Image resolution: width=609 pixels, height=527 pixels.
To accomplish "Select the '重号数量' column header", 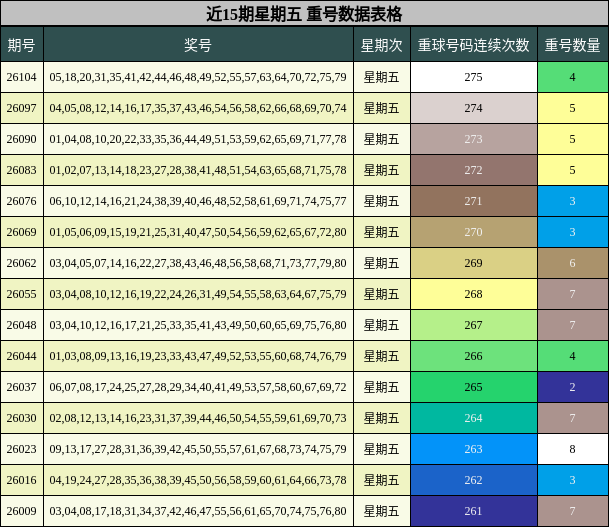I will (573, 45).
